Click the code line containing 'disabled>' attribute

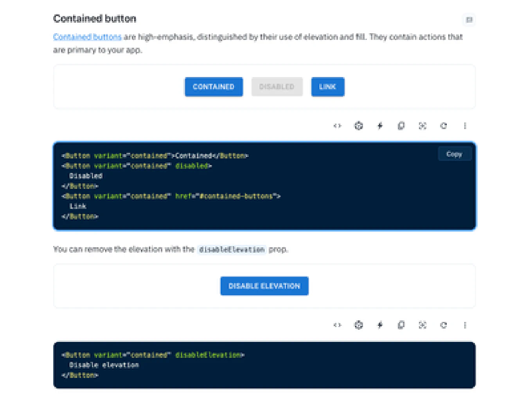(137, 166)
